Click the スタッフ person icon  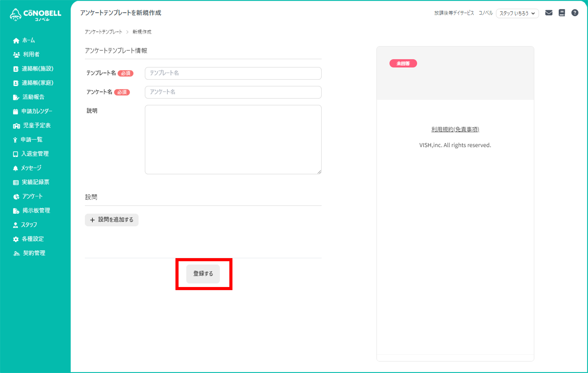pyautogui.click(x=15, y=225)
